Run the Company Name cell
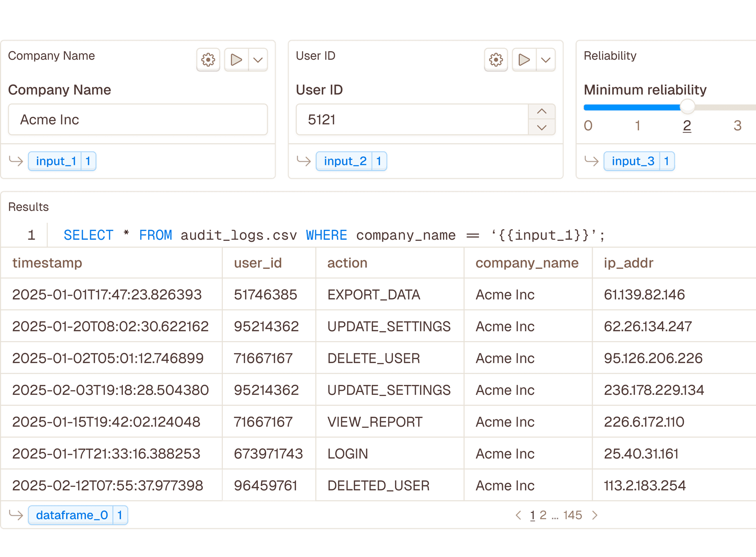Viewport: 756px width, 557px height. (x=236, y=60)
